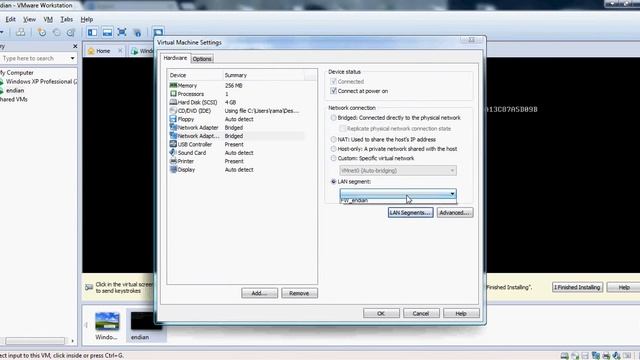Click the Send Ctrl+Alt+Del toolbar icon
The height and width of the screenshot is (360, 640).
[20, 32]
